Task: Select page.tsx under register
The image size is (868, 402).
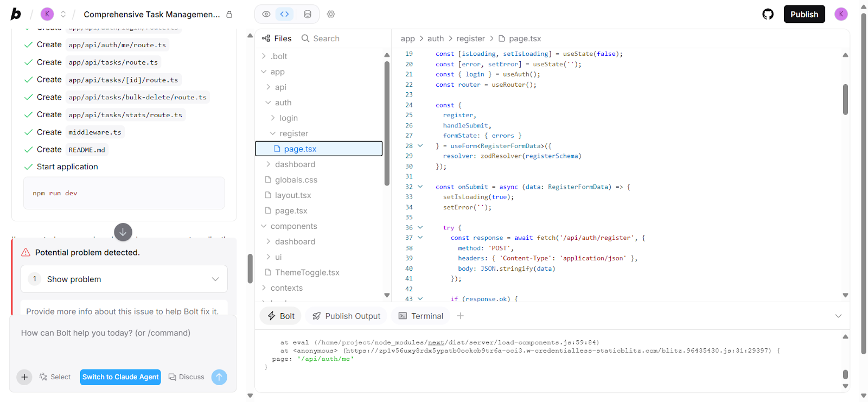Action: click(318, 149)
